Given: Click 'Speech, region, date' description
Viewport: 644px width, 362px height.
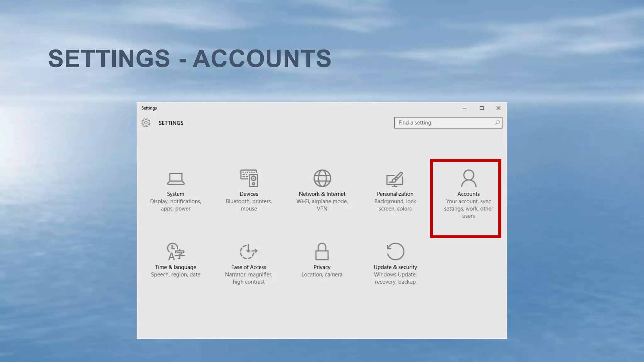Looking at the screenshot, I should 175,275.
